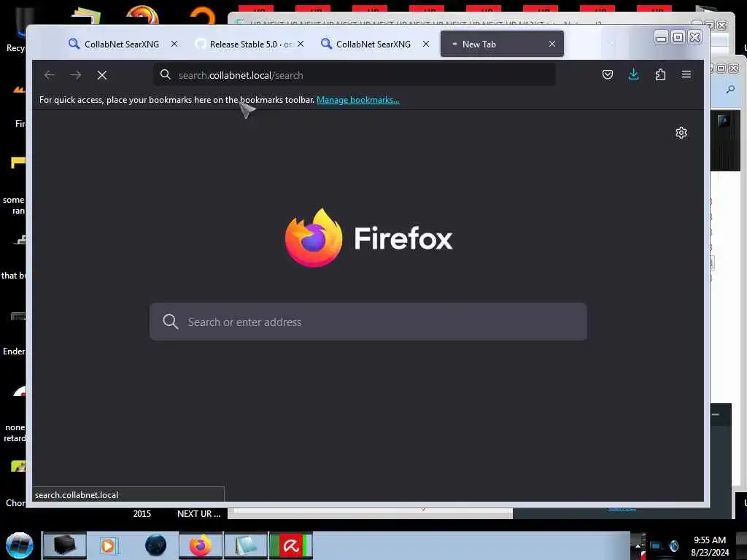747x560 pixels.
Task: Close the second CollabNet SearXNG tab
Action: click(426, 44)
